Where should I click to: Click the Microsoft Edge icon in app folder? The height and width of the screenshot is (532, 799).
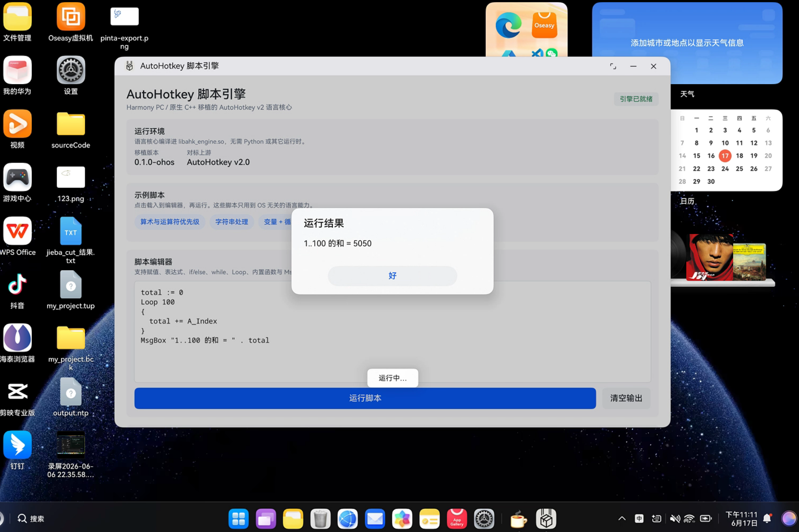(x=508, y=26)
